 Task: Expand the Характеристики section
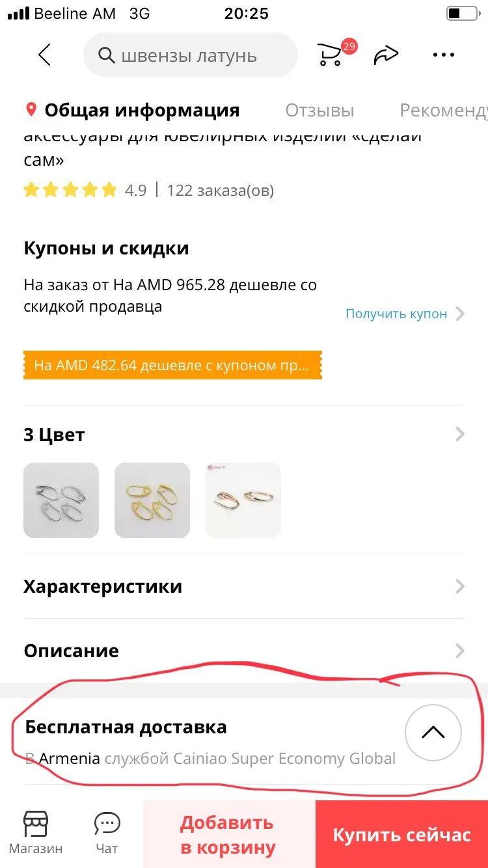click(244, 586)
